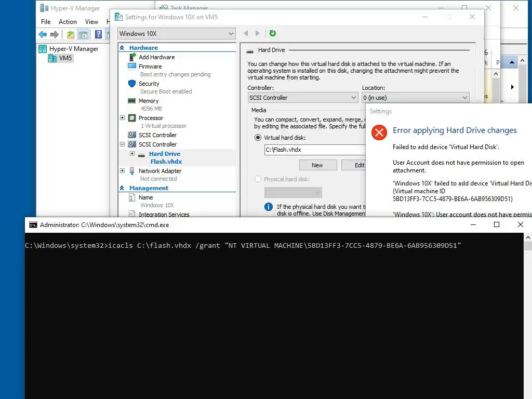Minimize the cmd.exe window
Image resolution: width=532 pixels, height=399 pixels.
tap(473, 224)
